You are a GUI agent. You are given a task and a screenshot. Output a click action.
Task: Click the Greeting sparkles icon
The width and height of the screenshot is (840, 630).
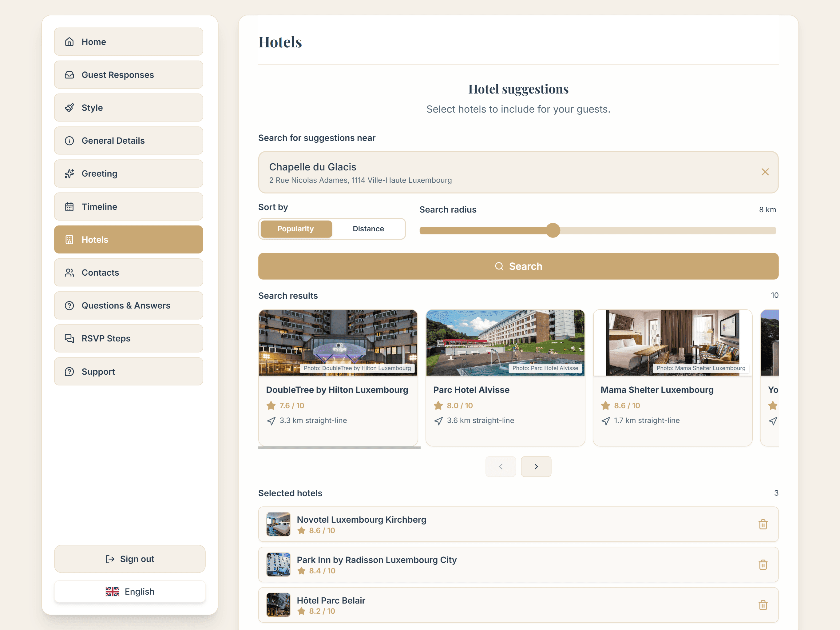69,173
